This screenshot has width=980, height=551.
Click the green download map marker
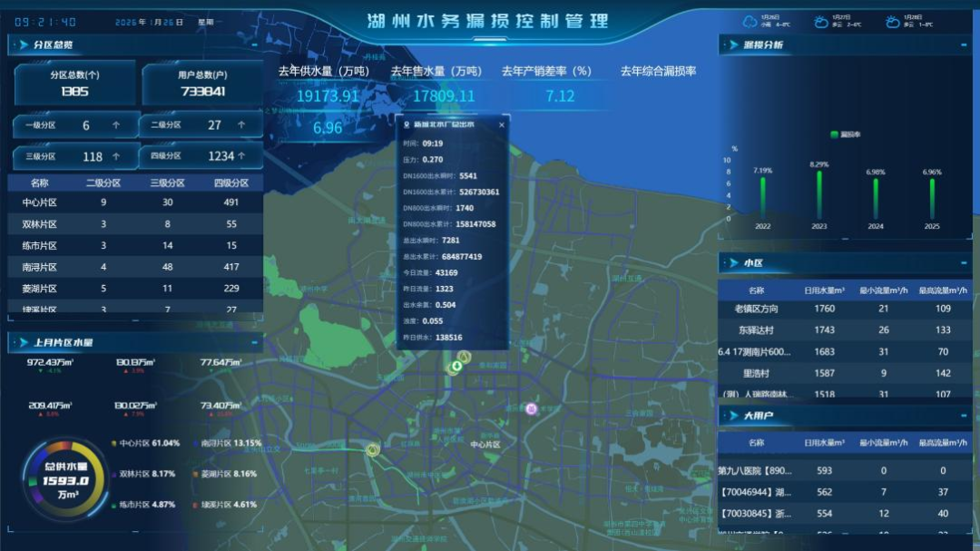click(x=457, y=367)
